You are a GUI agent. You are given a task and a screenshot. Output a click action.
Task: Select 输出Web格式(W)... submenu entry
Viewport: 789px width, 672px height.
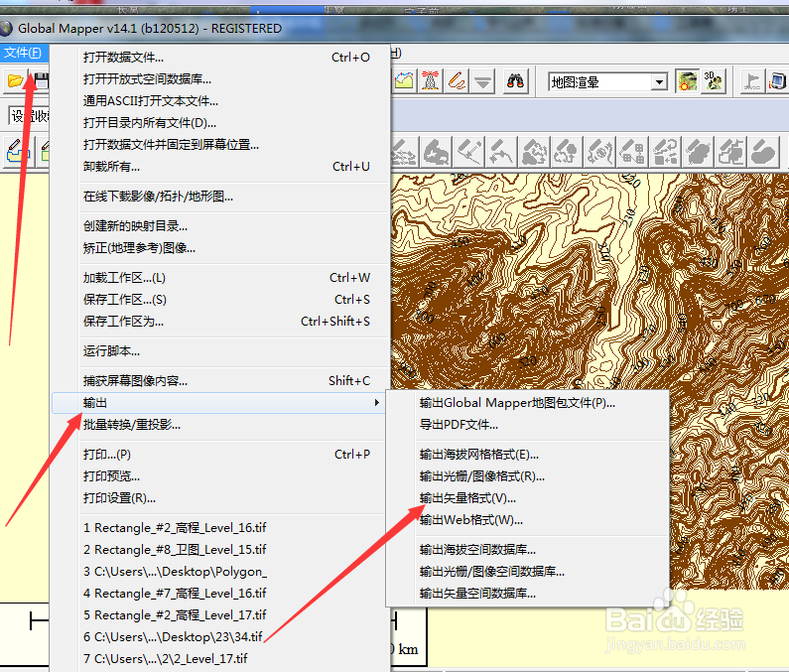[527, 519]
